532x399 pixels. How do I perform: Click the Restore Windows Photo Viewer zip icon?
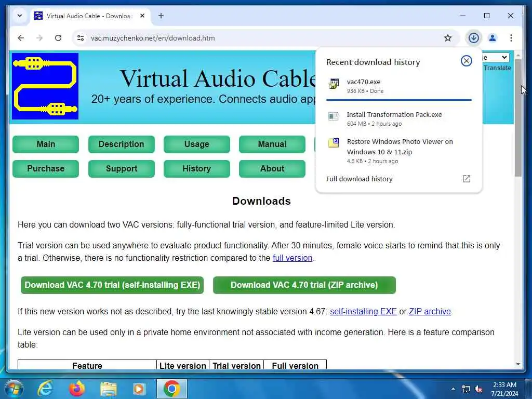(x=334, y=143)
